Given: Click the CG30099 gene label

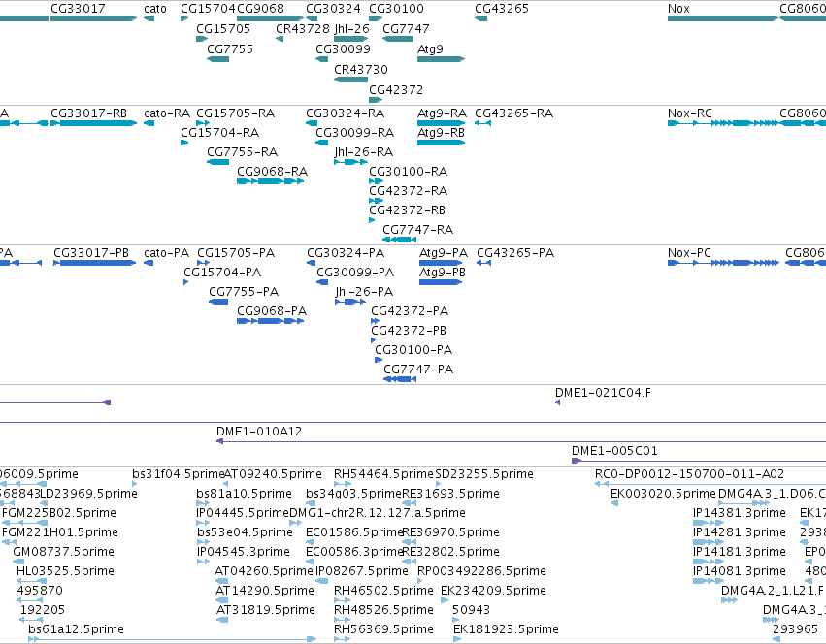Looking at the screenshot, I should click(343, 48).
